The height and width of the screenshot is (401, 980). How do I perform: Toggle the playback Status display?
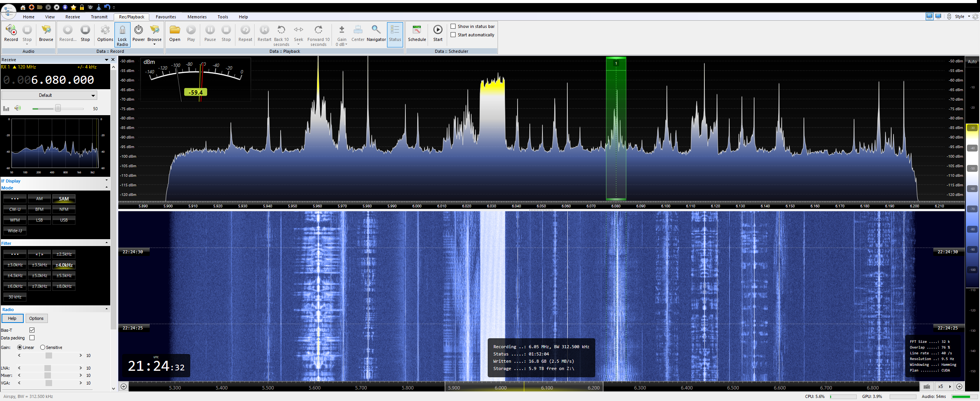[395, 35]
